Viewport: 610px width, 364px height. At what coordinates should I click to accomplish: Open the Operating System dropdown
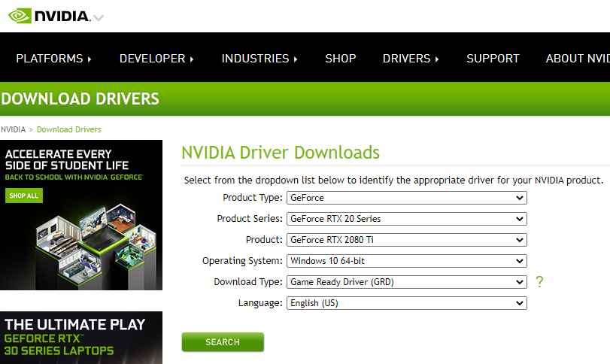pos(406,260)
